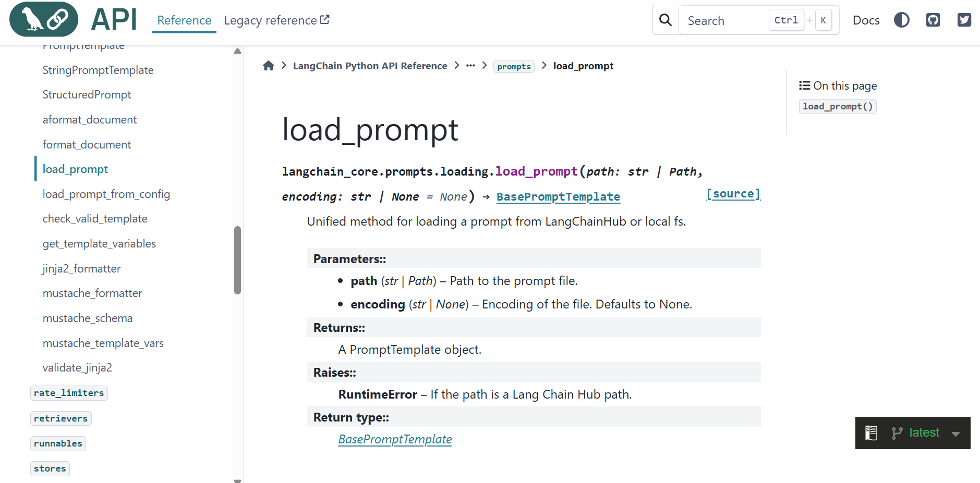
Task: Switch to the Reference tab
Action: pyautogui.click(x=184, y=20)
